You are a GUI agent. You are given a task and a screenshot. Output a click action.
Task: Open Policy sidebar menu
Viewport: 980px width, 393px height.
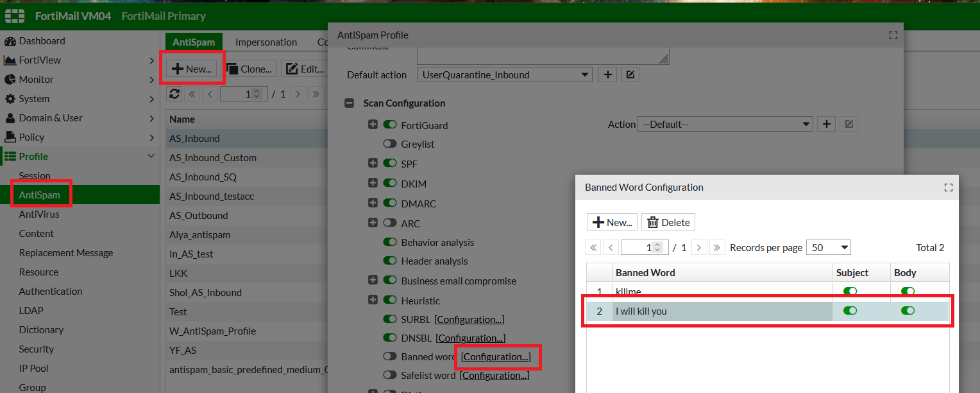pos(31,137)
